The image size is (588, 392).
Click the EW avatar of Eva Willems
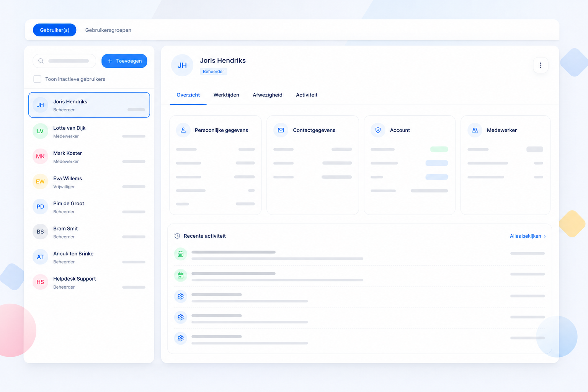pyautogui.click(x=40, y=181)
